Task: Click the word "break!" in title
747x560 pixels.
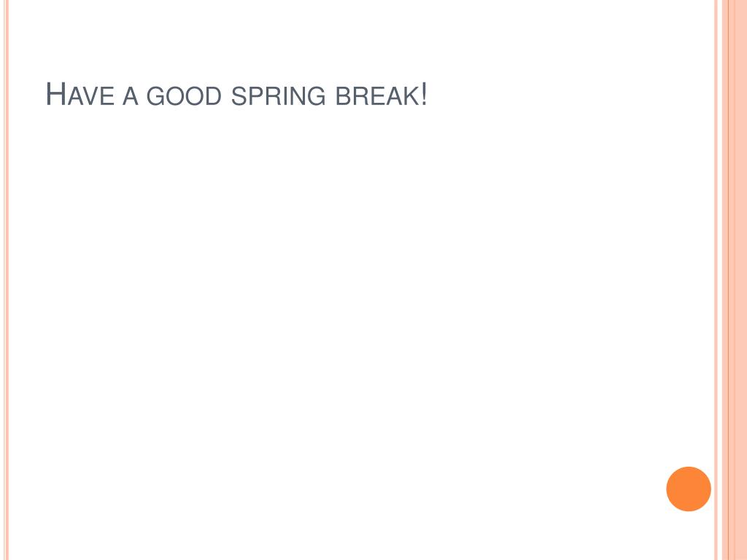Action: tap(381, 95)
